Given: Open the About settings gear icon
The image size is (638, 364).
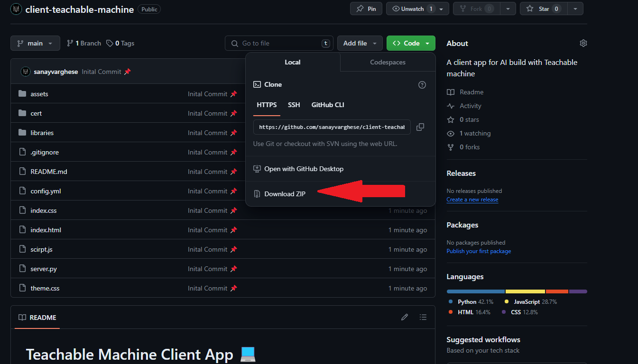Looking at the screenshot, I should point(583,43).
